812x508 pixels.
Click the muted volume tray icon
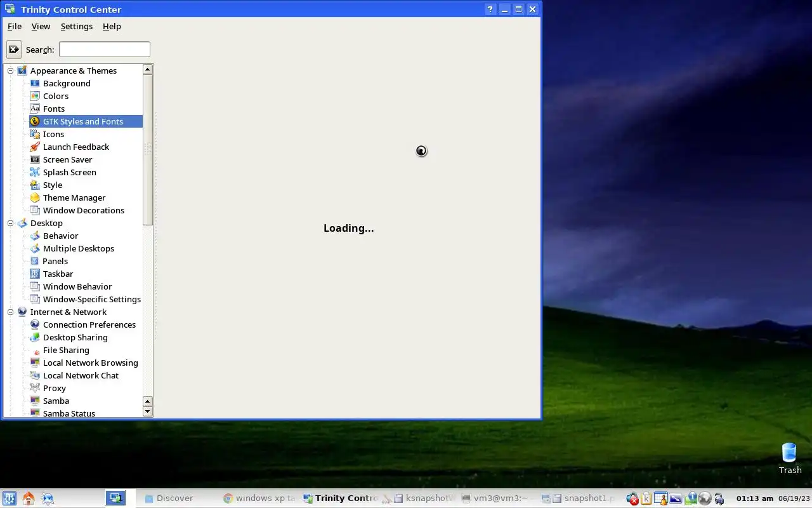(x=632, y=499)
